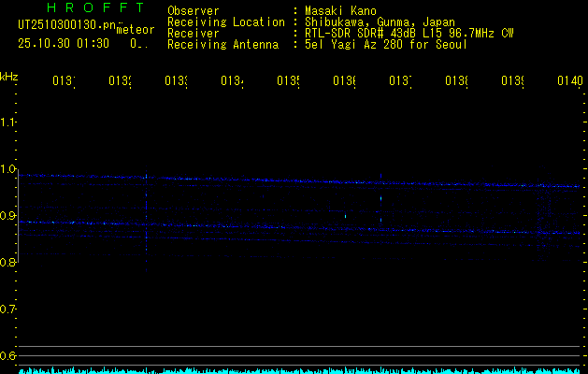Click the 25.10.30 01:30 timestamp
The width and height of the screenshot is (588, 374).
coord(63,43)
